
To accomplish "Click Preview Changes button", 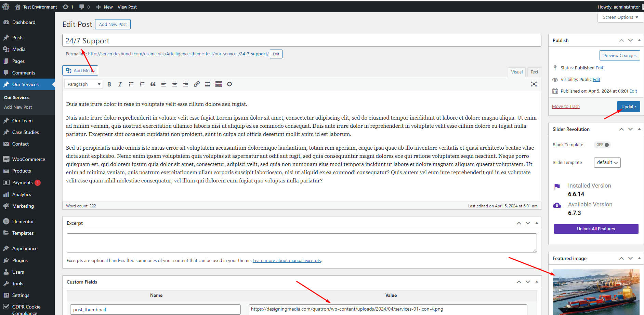I will (x=620, y=55).
